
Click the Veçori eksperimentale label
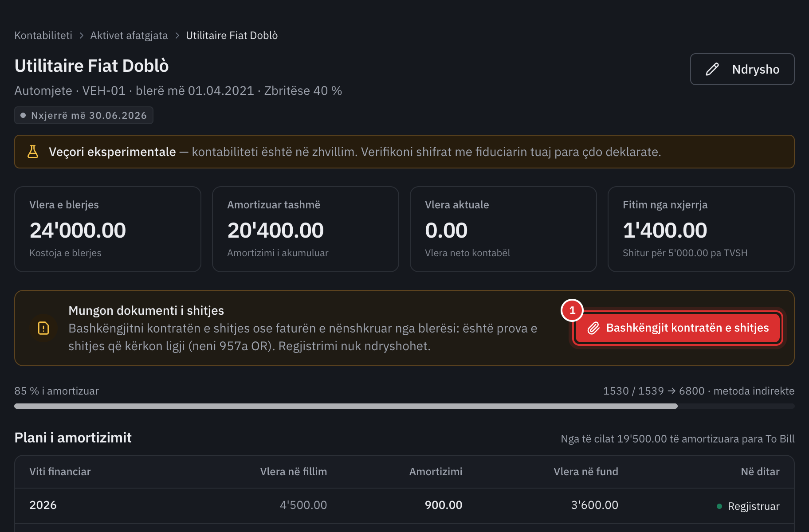click(x=112, y=152)
